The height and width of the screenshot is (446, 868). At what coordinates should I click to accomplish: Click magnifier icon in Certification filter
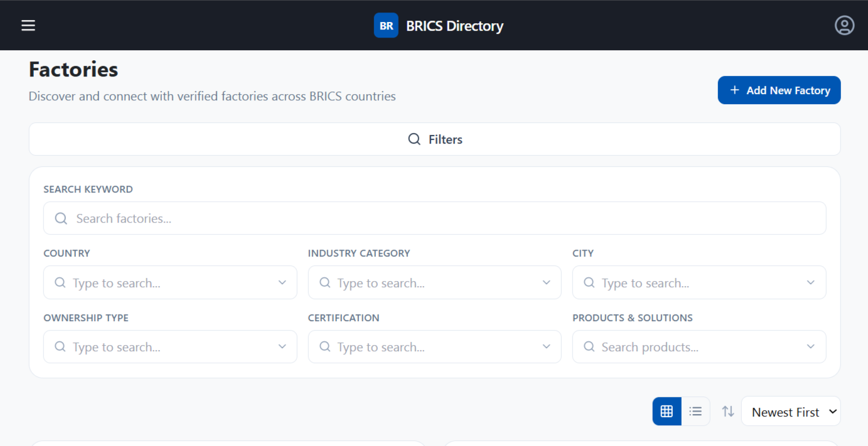pos(325,347)
